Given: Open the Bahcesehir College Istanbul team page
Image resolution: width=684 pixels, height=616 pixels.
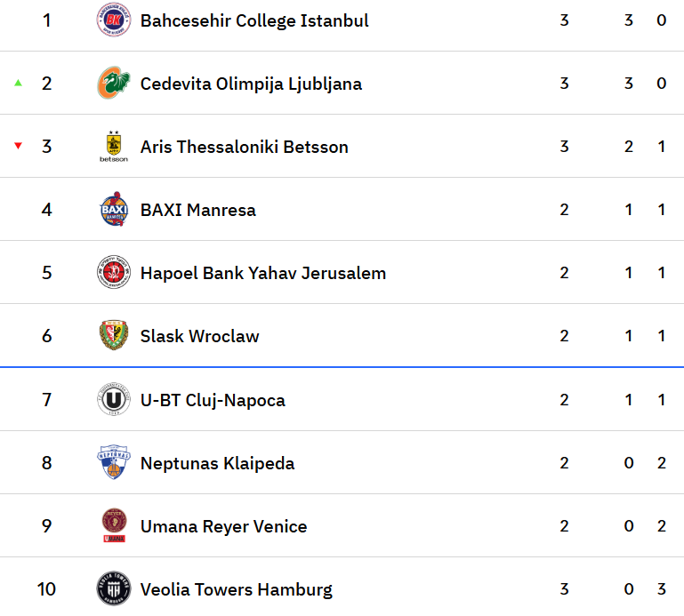Looking at the screenshot, I should click(254, 20).
